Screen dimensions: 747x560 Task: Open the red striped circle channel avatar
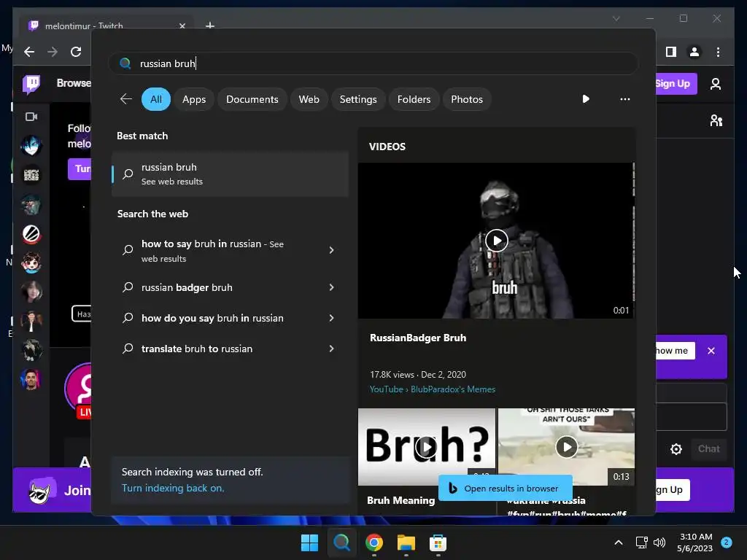(31, 234)
